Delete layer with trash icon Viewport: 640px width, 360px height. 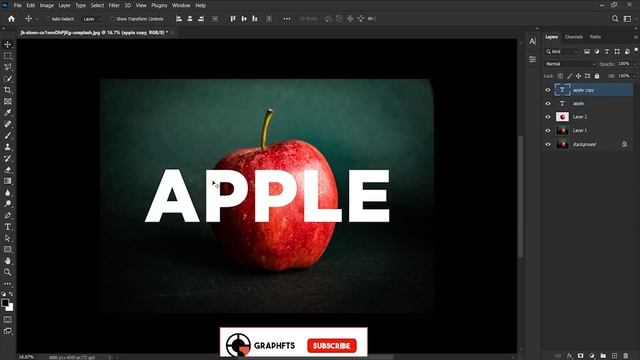626,356
